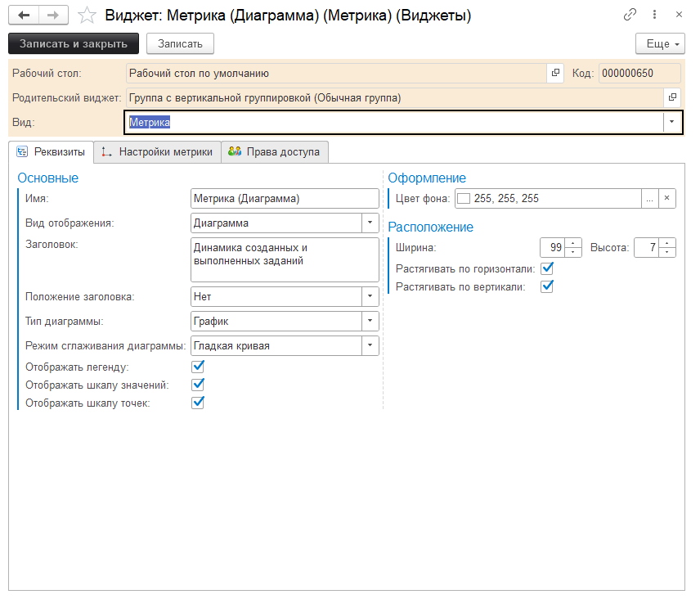Expand Режим сглаживания диаграммы dropdown
Viewport: 700px width, 599px height.
(x=370, y=345)
